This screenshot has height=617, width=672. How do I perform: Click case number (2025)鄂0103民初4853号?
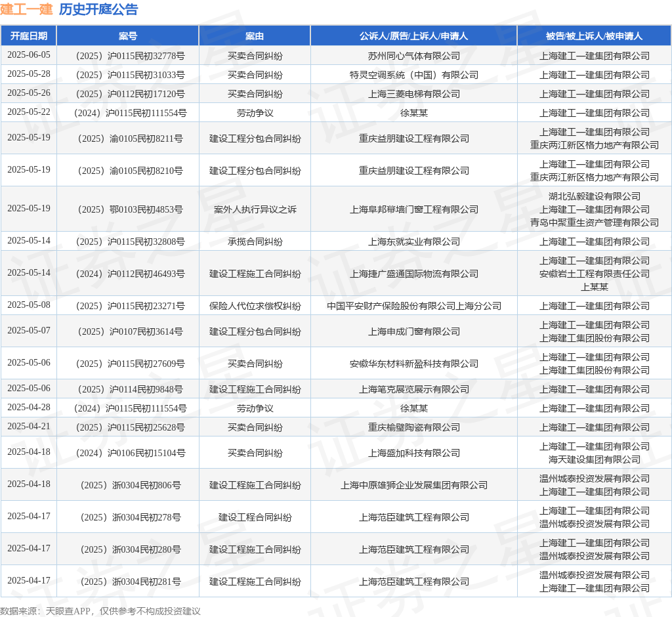130,209
